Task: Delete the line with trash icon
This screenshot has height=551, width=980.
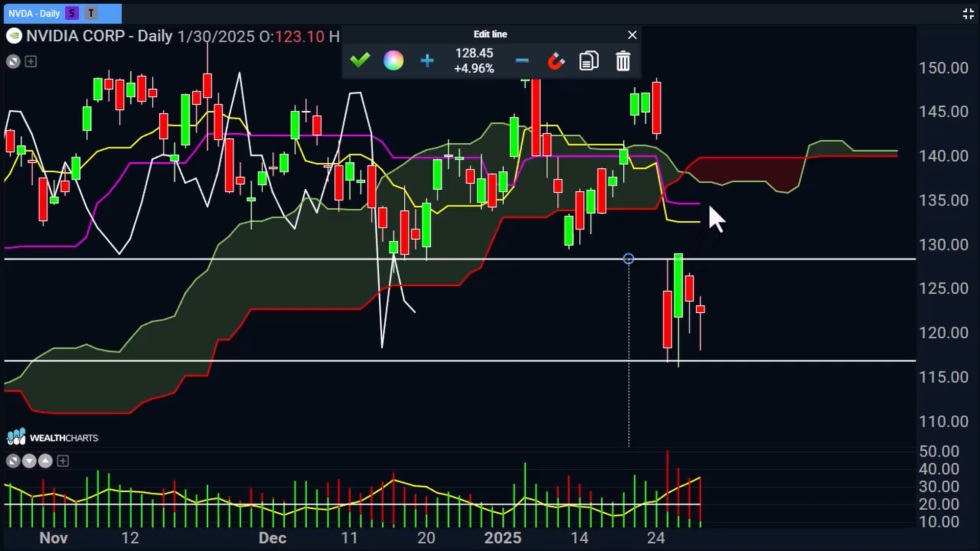Action: pyautogui.click(x=623, y=61)
